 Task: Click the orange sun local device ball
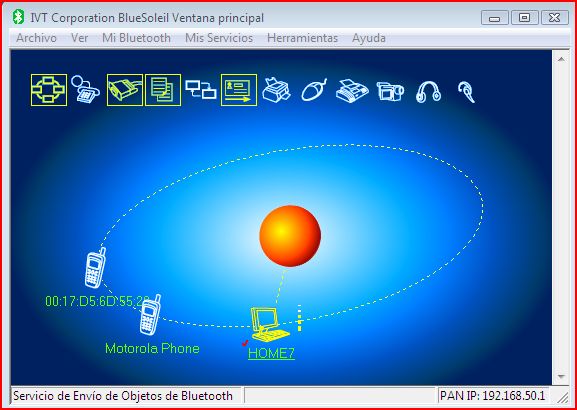coord(290,236)
